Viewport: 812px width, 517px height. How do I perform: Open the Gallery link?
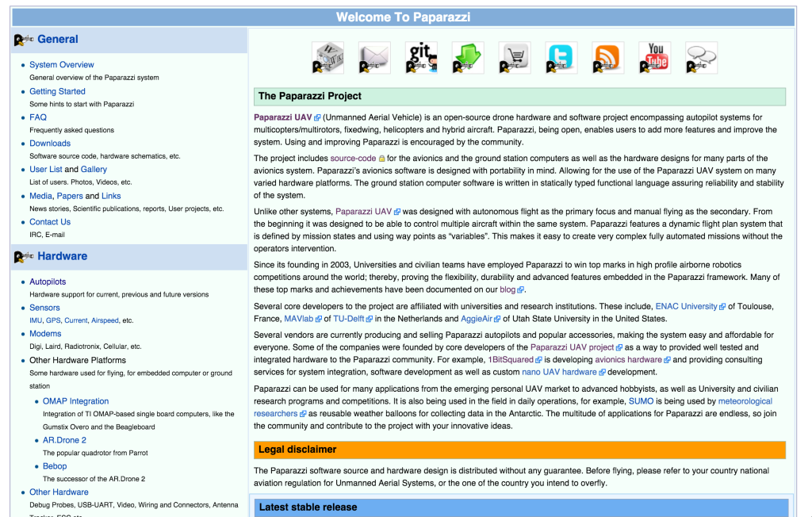[94, 170]
